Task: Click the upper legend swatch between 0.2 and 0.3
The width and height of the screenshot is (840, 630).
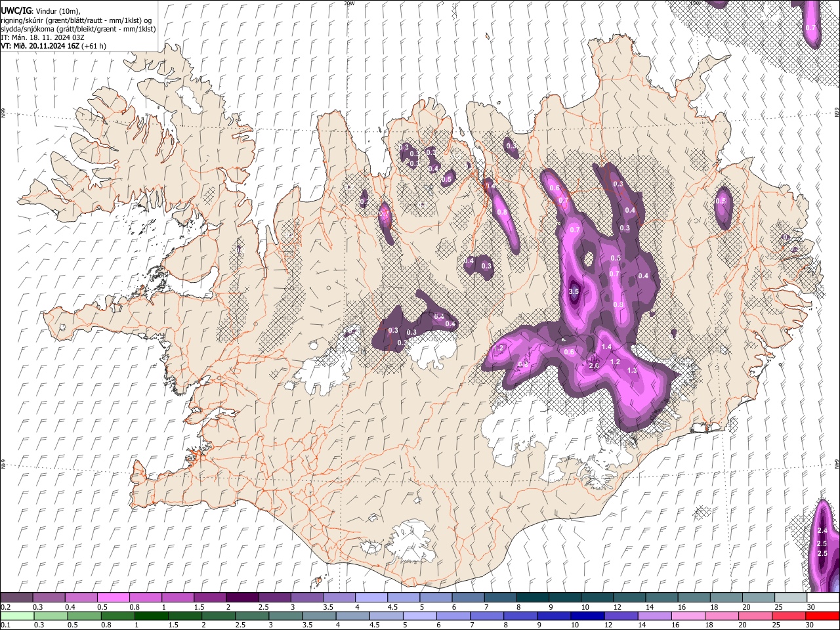Action: tap(16, 597)
